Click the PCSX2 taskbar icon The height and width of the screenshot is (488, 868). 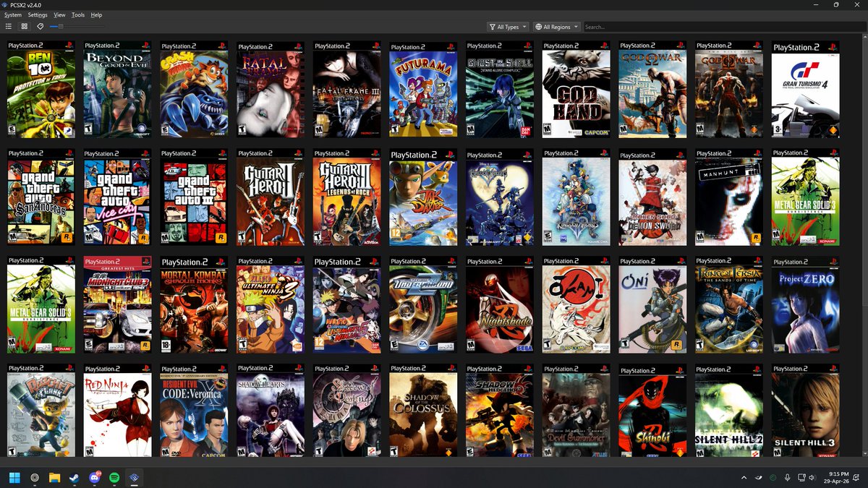point(135,477)
